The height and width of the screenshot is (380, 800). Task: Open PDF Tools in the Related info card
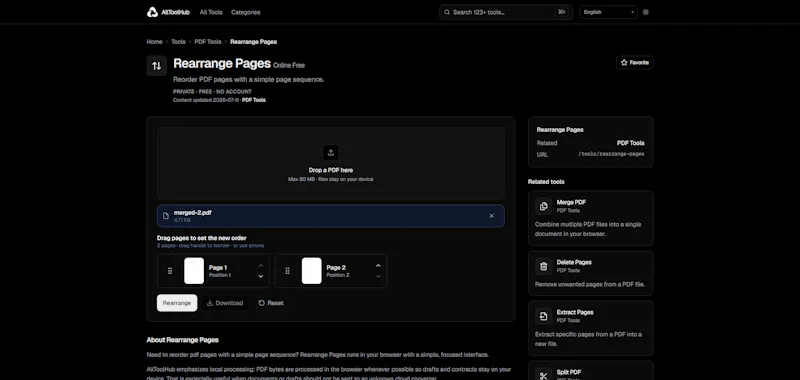point(631,143)
